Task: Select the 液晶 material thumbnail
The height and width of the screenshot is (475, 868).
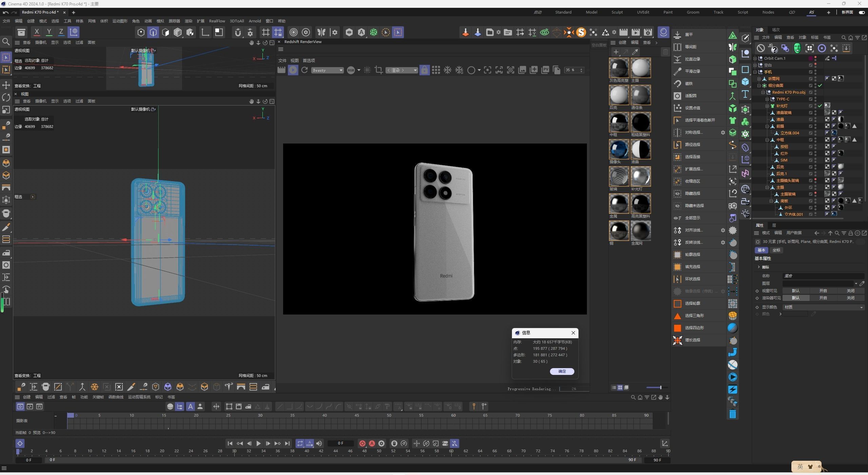Action: (x=640, y=149)
